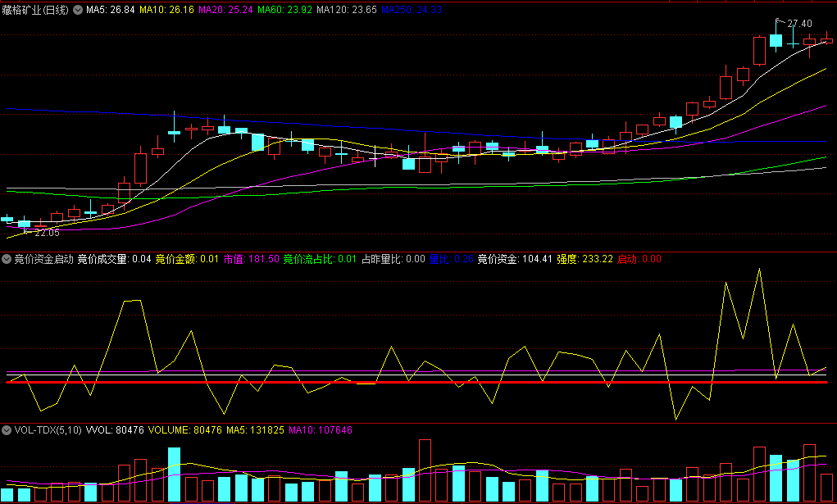
Task: Select MA10: 26.16 legend value
Action: pyautogui.click(x=166, y=10)
